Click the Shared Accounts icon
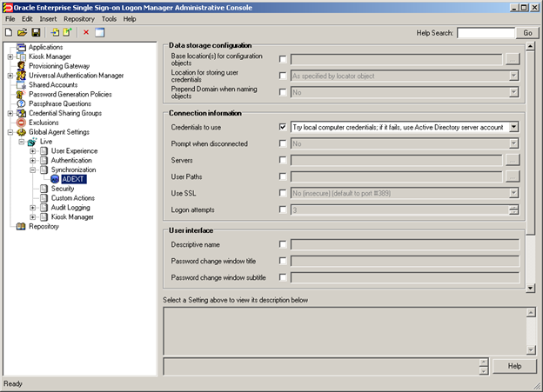 pos(22,85)
